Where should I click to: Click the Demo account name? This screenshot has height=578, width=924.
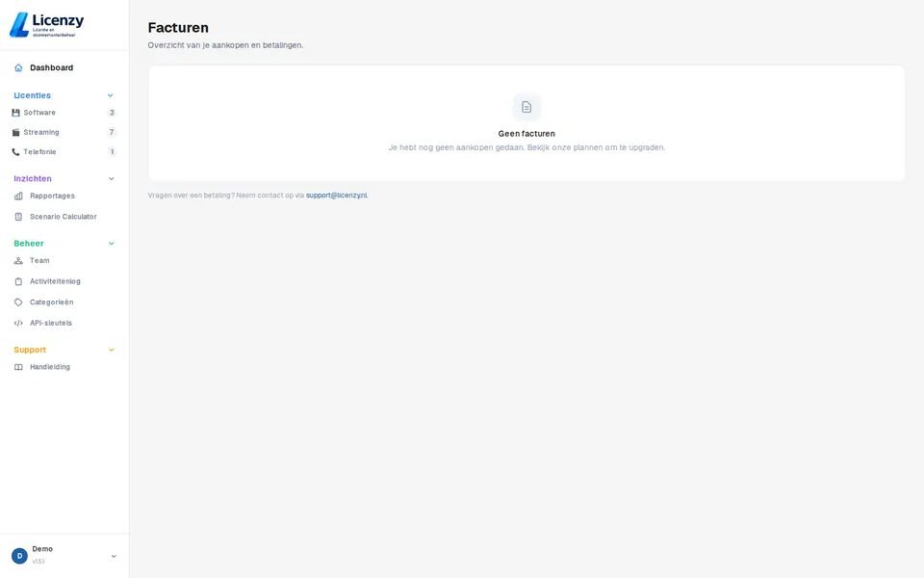(x=42, y=549)
